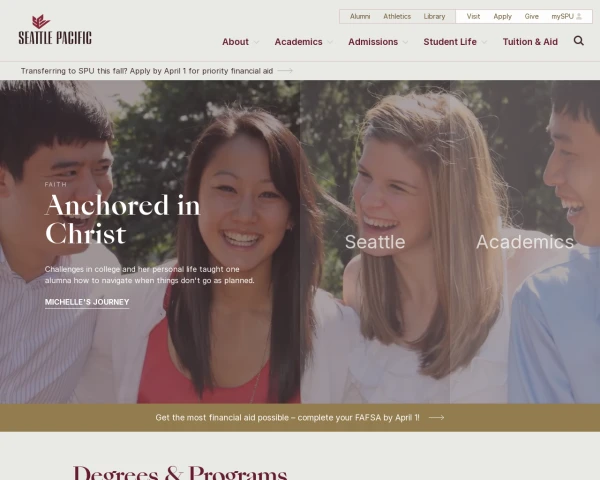The height and width of the screenshot is (480, 600).
Task: Open Michelle's Journey story link
Action: pyautogui.click(x=87, y=302)
